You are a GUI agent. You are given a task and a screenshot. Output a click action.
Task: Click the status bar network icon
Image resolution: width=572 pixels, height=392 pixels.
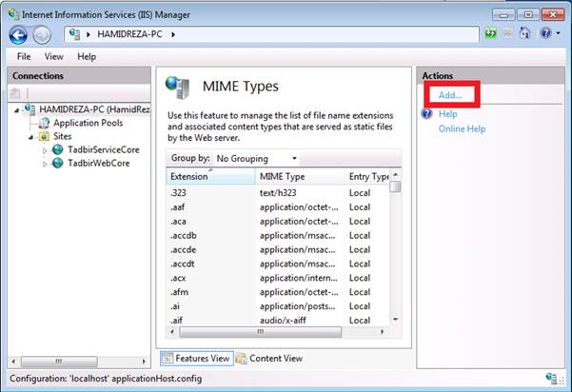pos(552,379)
